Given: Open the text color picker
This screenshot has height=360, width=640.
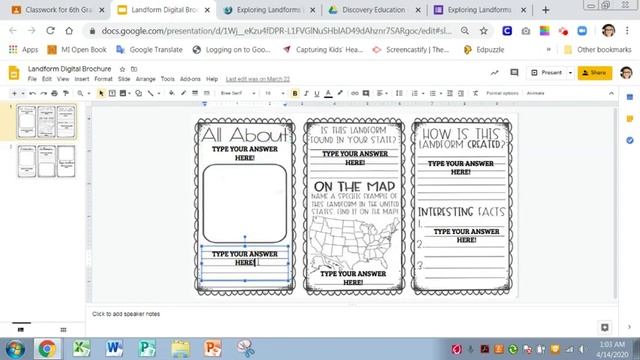Looking at the screenshot, I should coord(328,93).
